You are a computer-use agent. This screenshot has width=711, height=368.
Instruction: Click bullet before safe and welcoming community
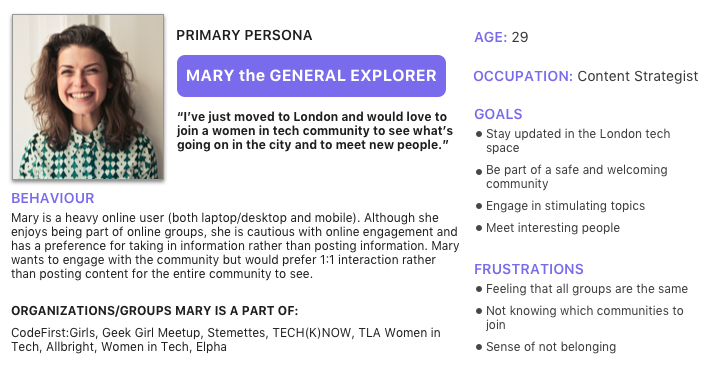point(479,172)
